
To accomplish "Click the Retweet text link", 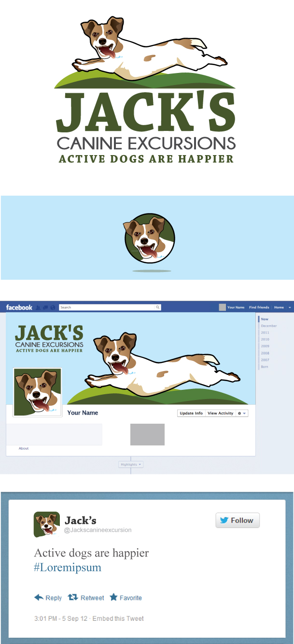I will point(92,598).
